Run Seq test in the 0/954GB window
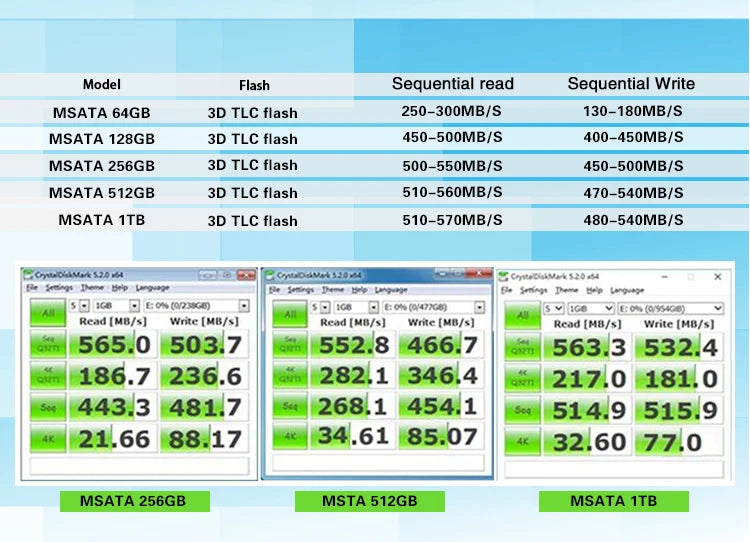750x542 pixels. click(x=522, y=410)
